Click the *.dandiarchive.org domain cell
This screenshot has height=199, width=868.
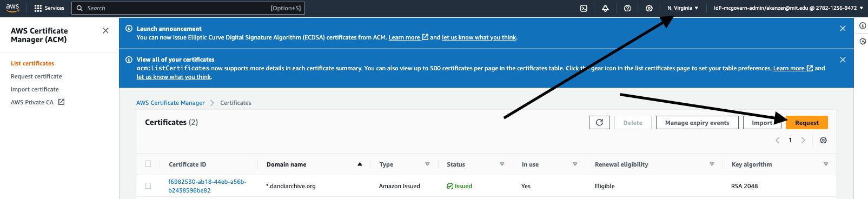(291, 186)
